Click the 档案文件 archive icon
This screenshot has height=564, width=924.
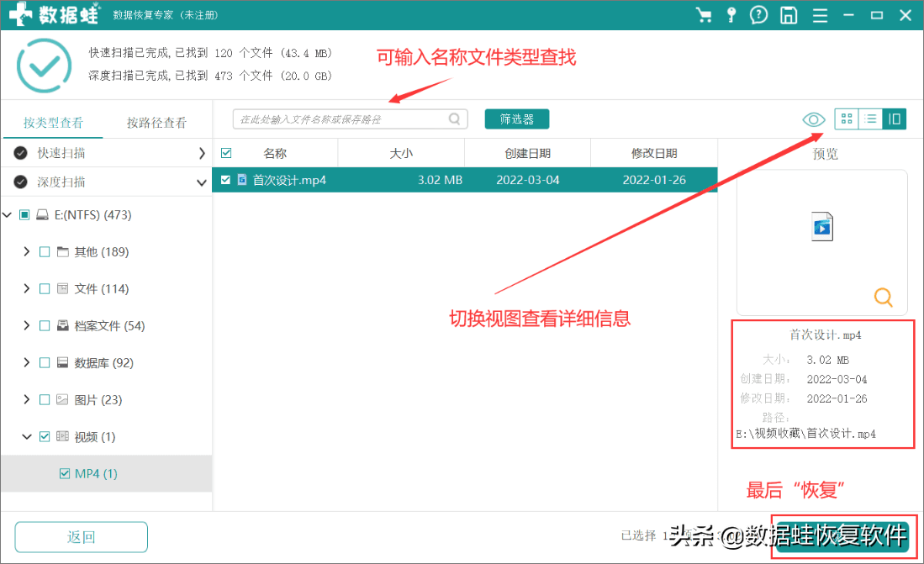coord(63,325)
